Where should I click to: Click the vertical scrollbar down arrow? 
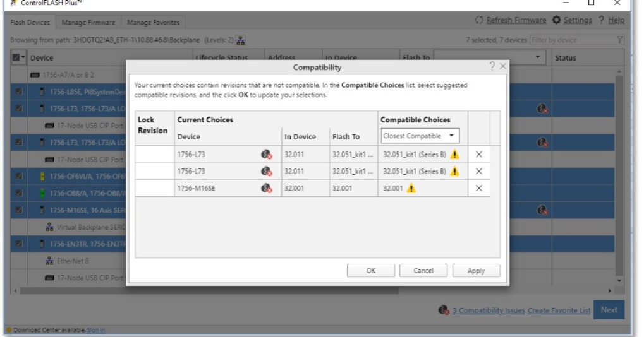(619, 281)
